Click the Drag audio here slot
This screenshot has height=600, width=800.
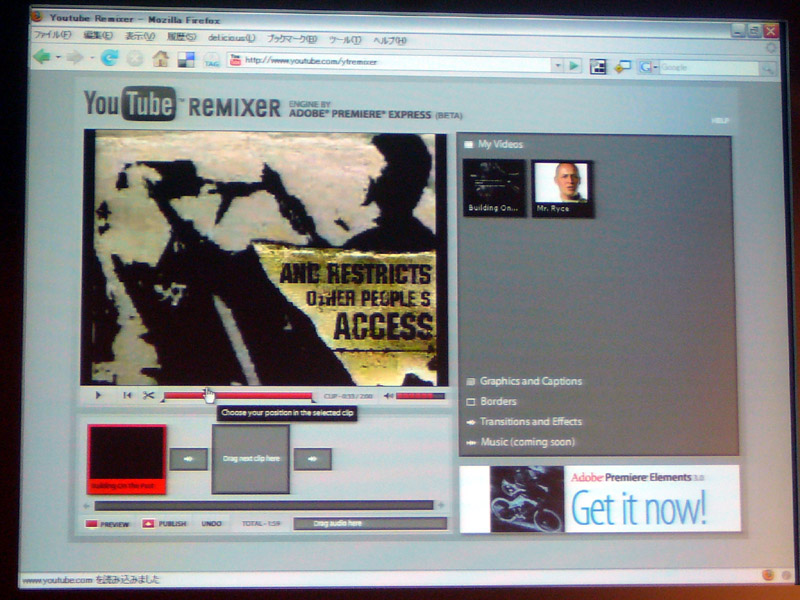(x=370, y=523)
